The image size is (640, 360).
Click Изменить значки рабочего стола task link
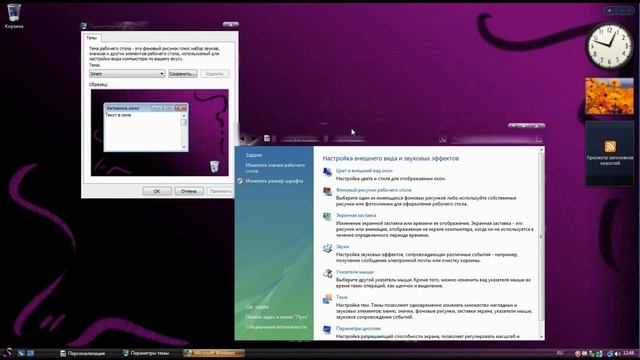click(275, 168)
